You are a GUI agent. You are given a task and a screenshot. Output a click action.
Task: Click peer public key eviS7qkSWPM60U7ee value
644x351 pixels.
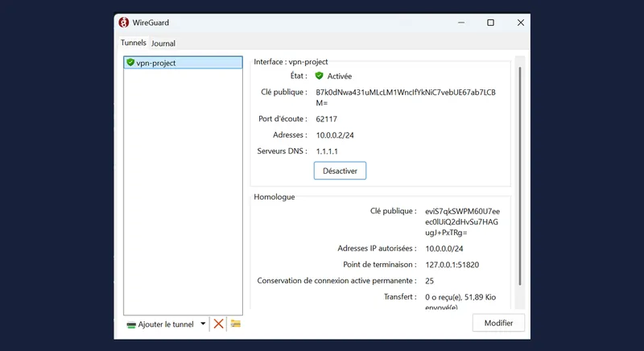pyautogui.click(x=462, y=222)
